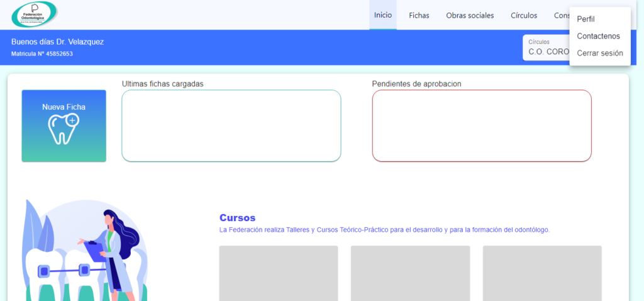Click the Federación Odontológica logo
Image resolution: width=644 pixels, height=301 pixels.
click(35, 14)
